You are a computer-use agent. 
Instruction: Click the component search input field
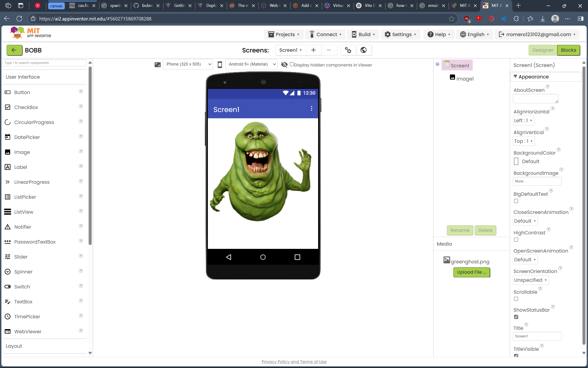[x=45, y=63]
